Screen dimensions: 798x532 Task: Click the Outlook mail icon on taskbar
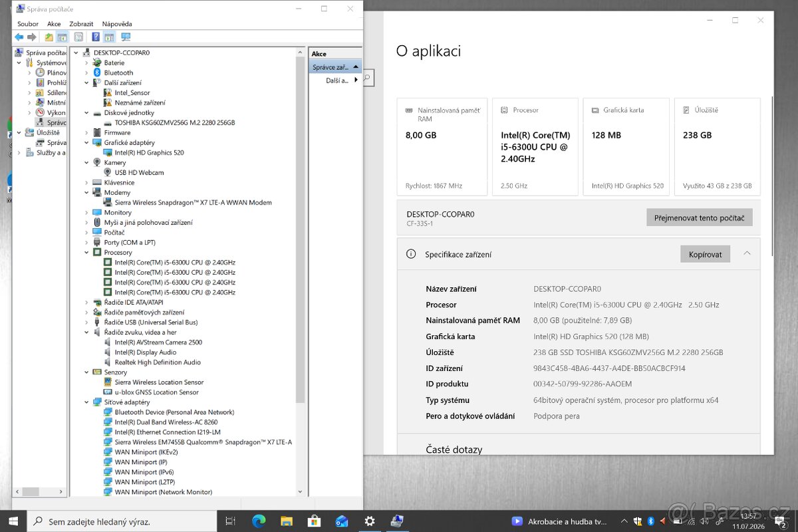[x=342, y=521]
